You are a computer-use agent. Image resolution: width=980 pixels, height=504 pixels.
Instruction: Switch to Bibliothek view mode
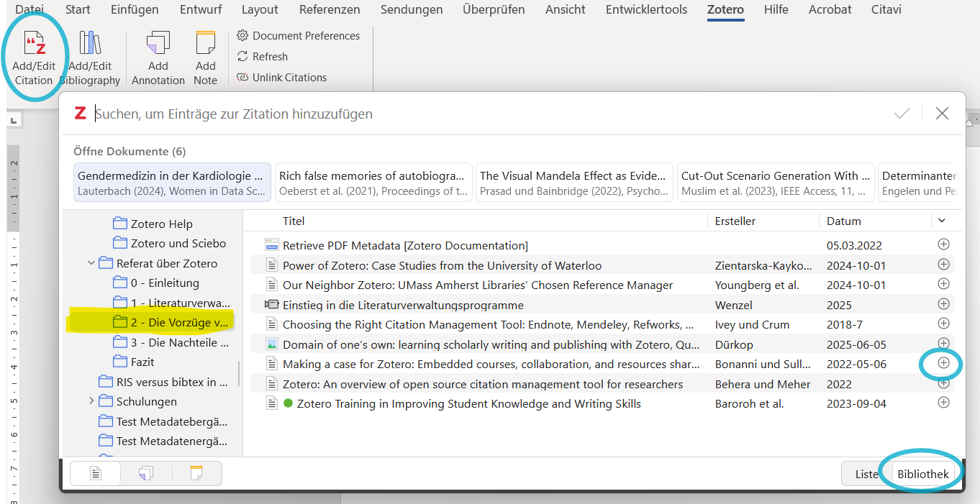click(x=923, y=474)
